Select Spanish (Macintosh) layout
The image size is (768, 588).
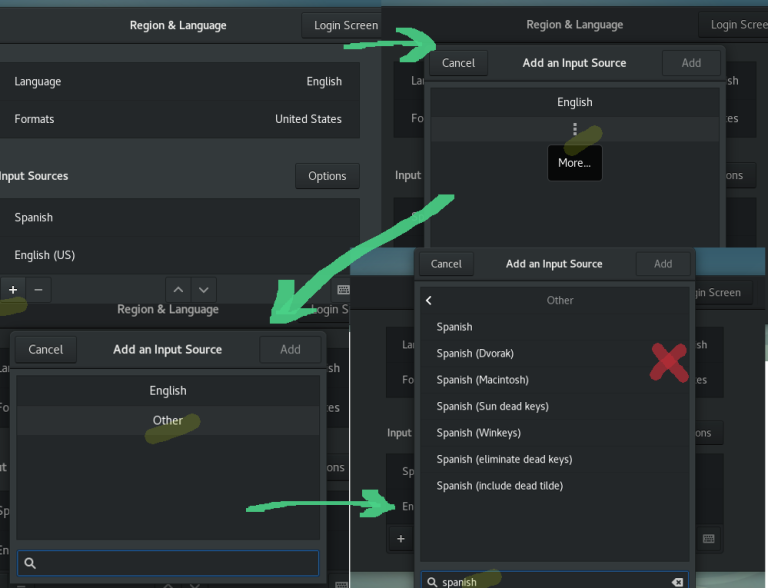point(554,380)
